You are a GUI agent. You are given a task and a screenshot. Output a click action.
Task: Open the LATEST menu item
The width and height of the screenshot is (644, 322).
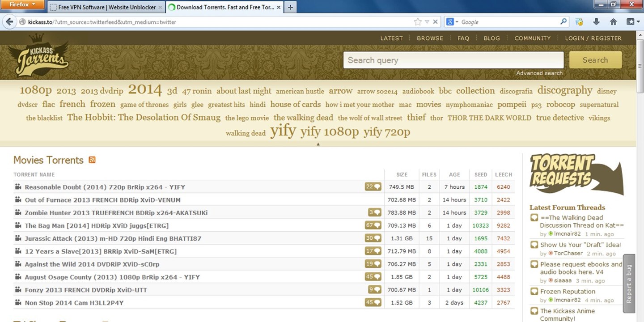pyautogui.click(x=391, y=38)
